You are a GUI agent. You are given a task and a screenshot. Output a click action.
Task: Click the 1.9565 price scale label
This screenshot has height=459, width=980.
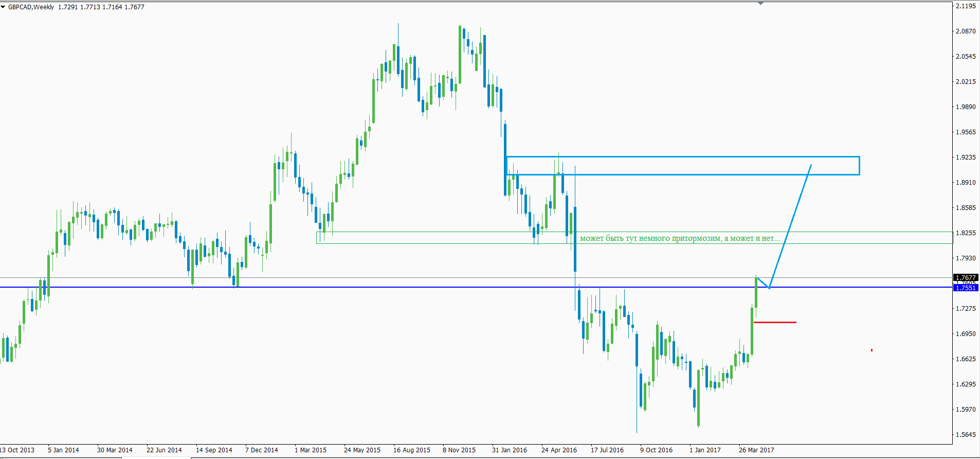tap(966, 132)
